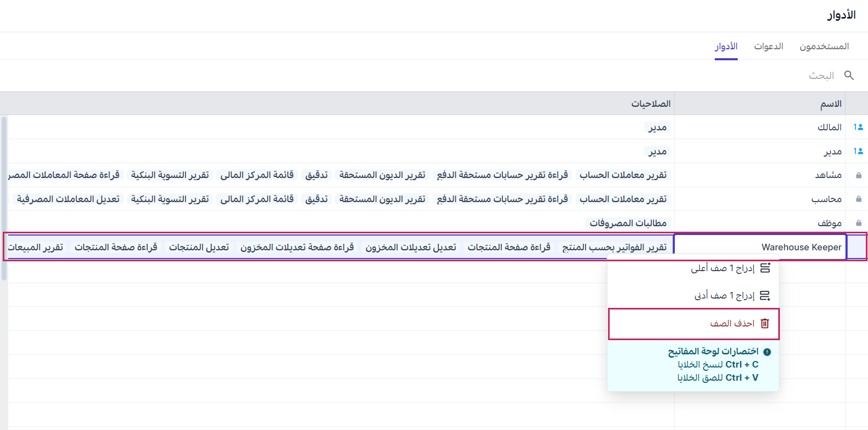
Task: Click the مطالبات المصروفات permission tag
Action: tap(628, 223)
